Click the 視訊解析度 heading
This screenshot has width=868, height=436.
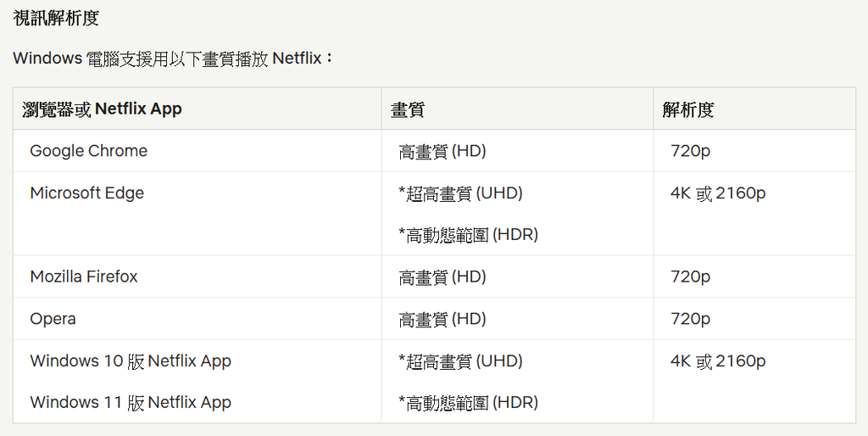tap(56, 17)
